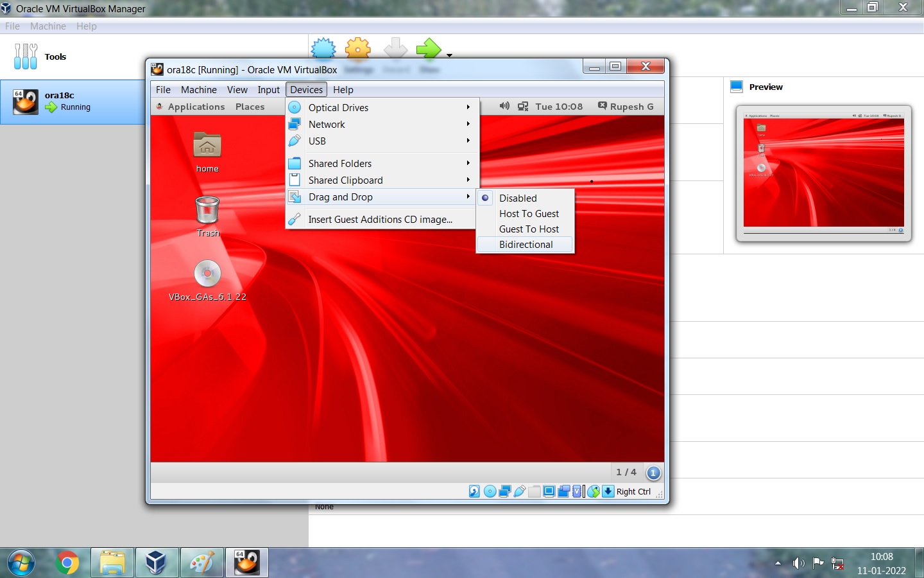Select Guest To Host drag and drop

tap(525, 229)
